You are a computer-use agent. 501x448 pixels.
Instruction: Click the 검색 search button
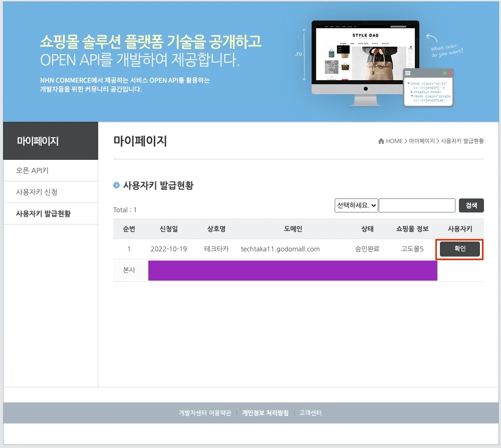point(471,205)
